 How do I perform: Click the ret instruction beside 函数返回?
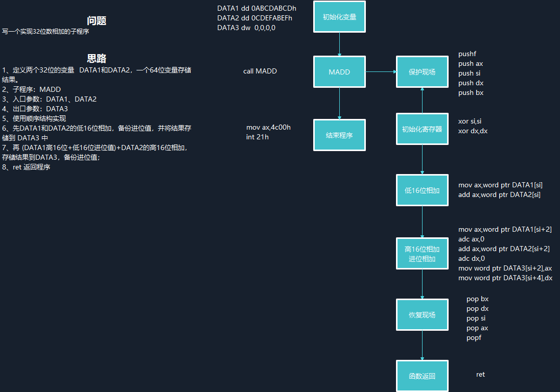point(481,375)
